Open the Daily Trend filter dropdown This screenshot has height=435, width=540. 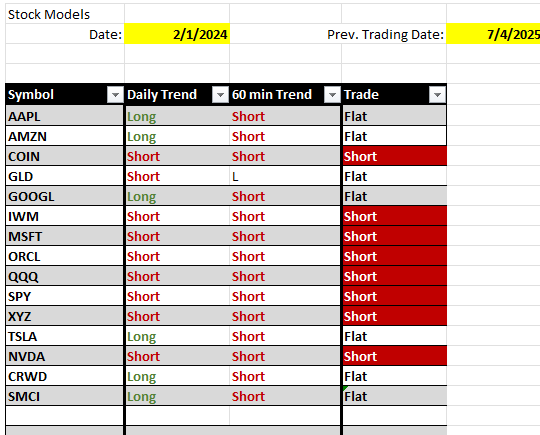pos(220,95)
